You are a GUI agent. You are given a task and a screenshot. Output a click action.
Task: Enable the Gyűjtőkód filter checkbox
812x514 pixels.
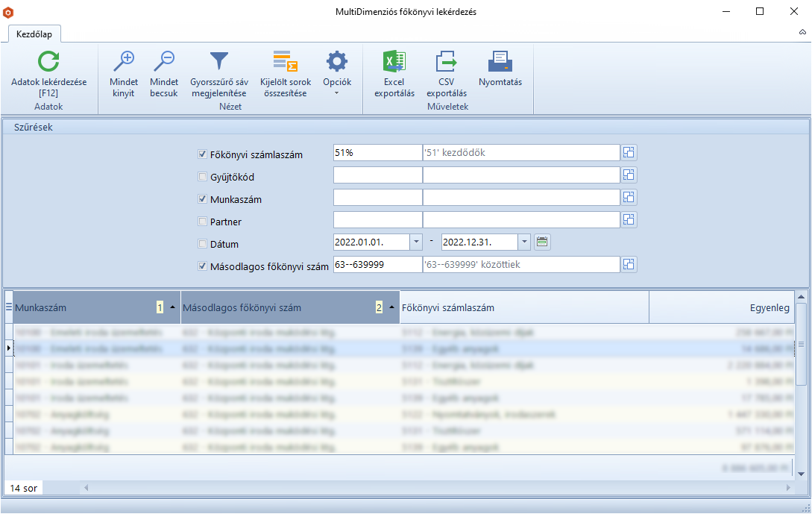(x=202, y=177)
